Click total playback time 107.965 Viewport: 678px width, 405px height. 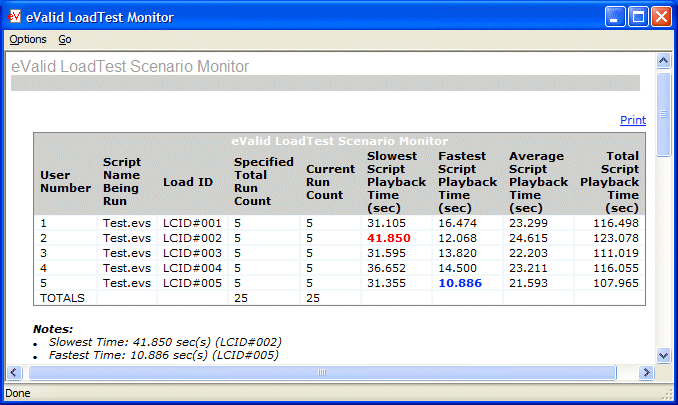616,283
